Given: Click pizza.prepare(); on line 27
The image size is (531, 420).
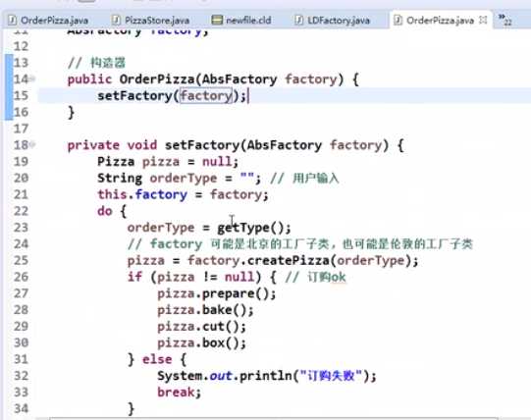Looking at the screenshot, I should coord(217,293).
